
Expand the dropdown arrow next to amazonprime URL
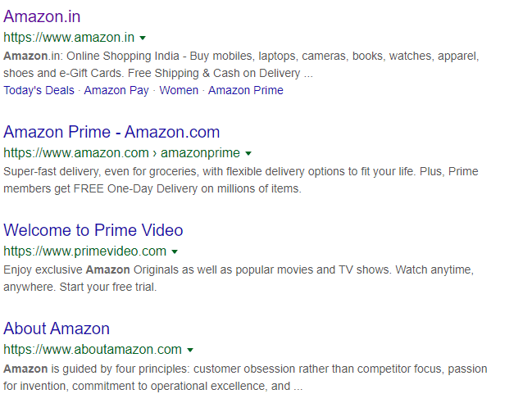[248, 153]
